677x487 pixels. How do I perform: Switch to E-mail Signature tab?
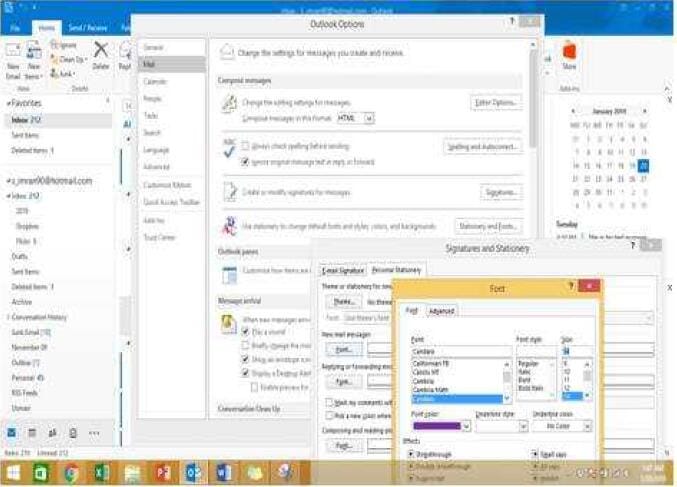(x=343, y=271)
